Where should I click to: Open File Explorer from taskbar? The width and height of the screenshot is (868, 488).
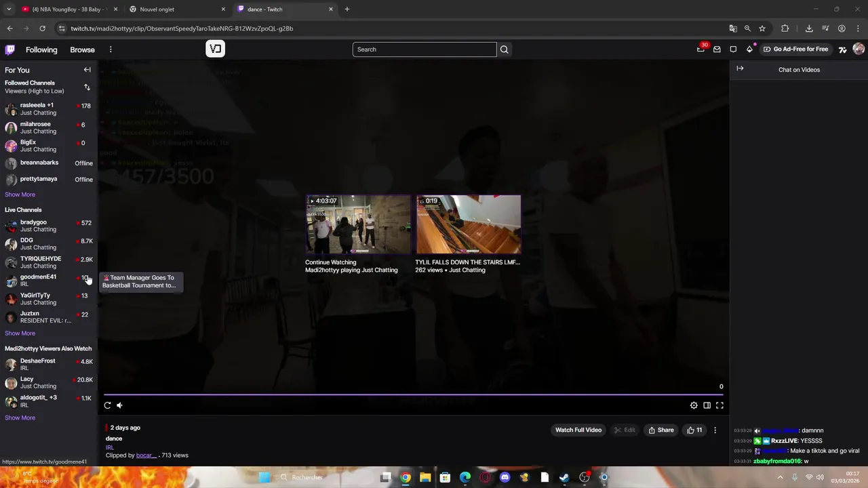click(425, 477)
